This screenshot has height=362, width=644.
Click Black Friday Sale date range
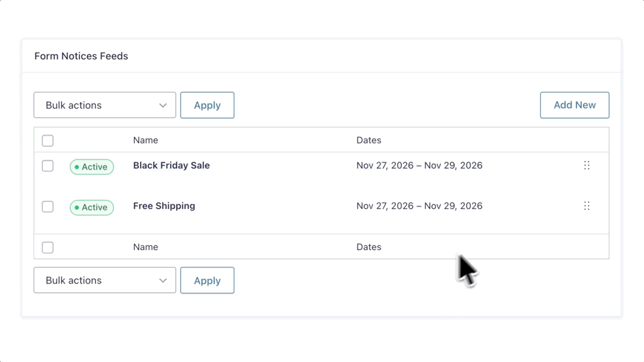click(419, 166)
